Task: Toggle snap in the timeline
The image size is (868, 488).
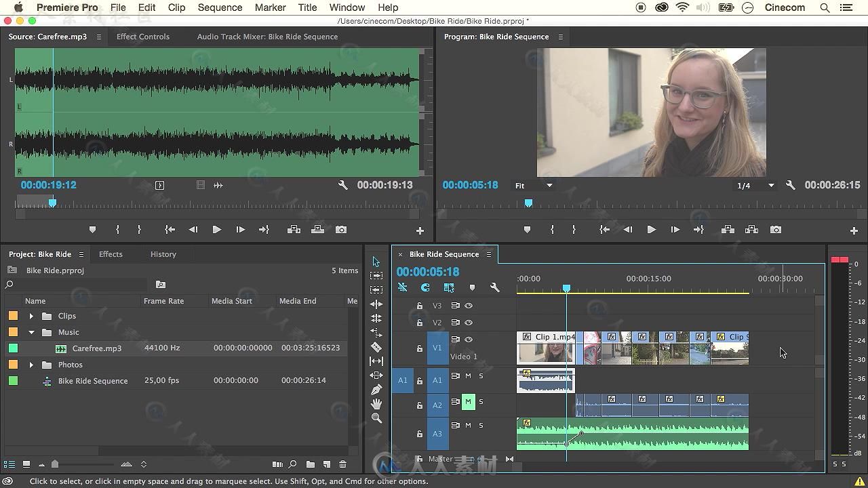Action: tap(425, 287)
